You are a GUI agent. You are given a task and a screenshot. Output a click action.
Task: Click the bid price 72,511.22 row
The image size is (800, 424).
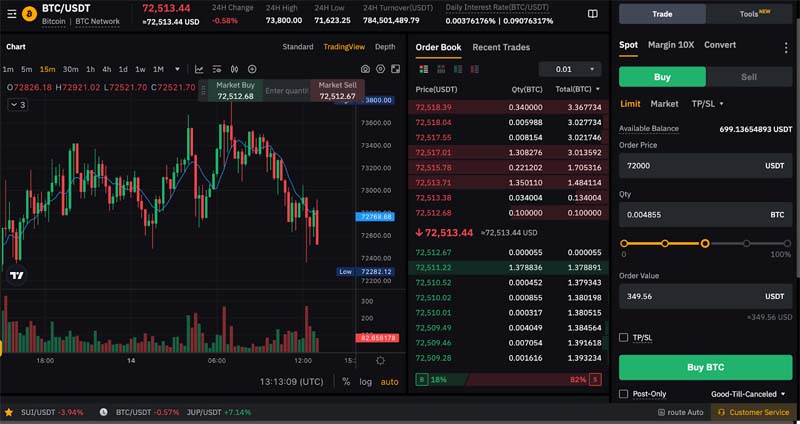508,267
